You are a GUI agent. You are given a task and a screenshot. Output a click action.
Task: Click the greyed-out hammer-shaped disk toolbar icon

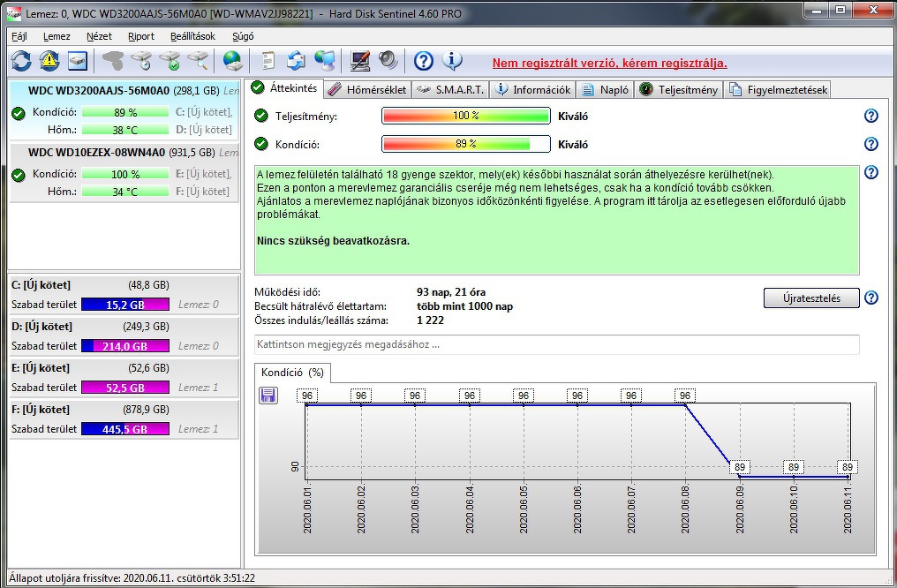(113, 60)
